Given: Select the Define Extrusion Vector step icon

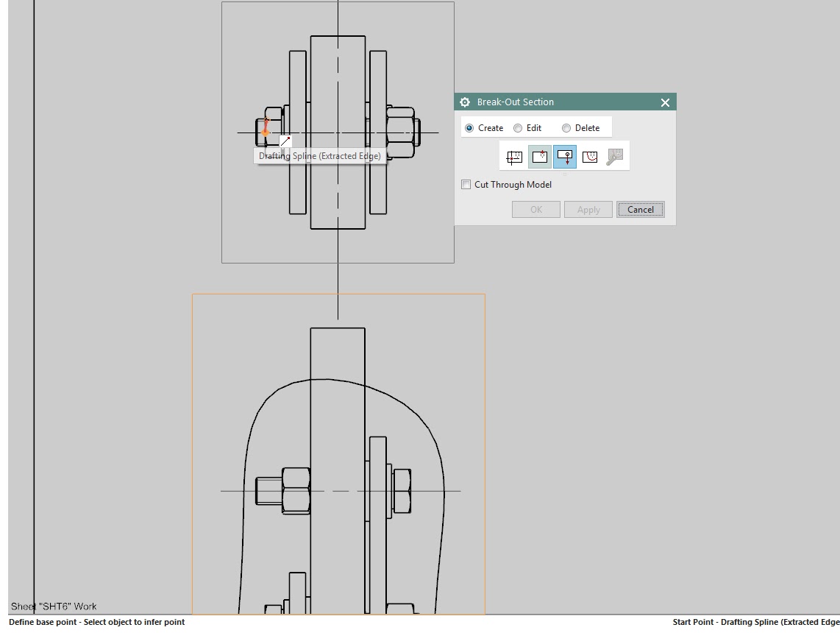Looking at the screenshot, I should pos(564,156).
